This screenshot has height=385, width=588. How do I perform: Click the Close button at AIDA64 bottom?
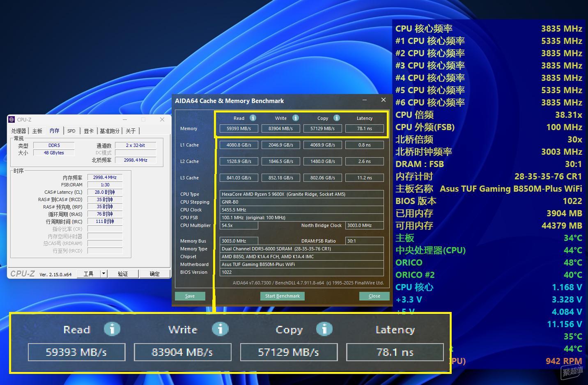click(x=374, y=296)
